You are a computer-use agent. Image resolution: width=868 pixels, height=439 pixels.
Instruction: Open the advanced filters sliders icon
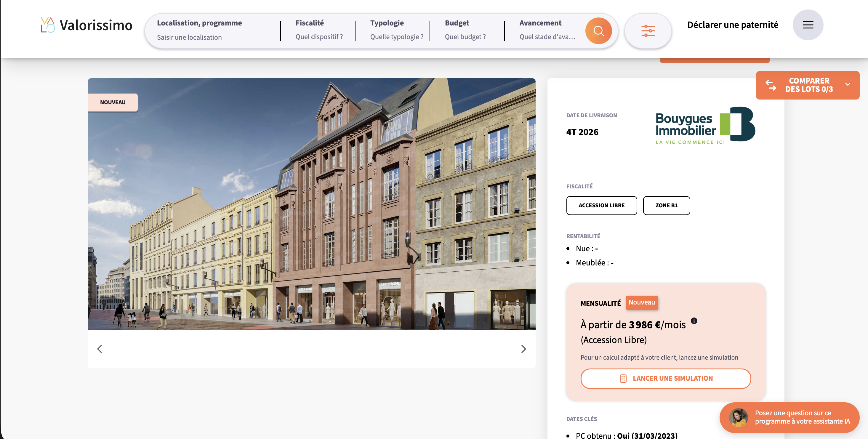(x=648, y=31)
